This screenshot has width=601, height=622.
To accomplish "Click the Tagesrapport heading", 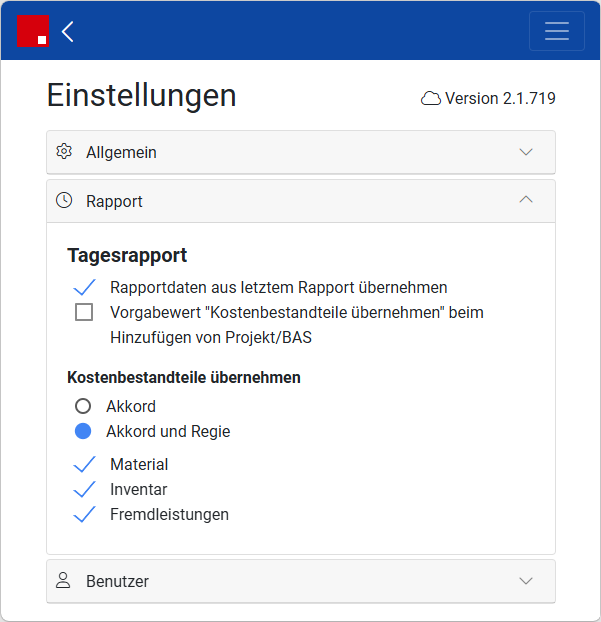I will (x=127, y=255).
